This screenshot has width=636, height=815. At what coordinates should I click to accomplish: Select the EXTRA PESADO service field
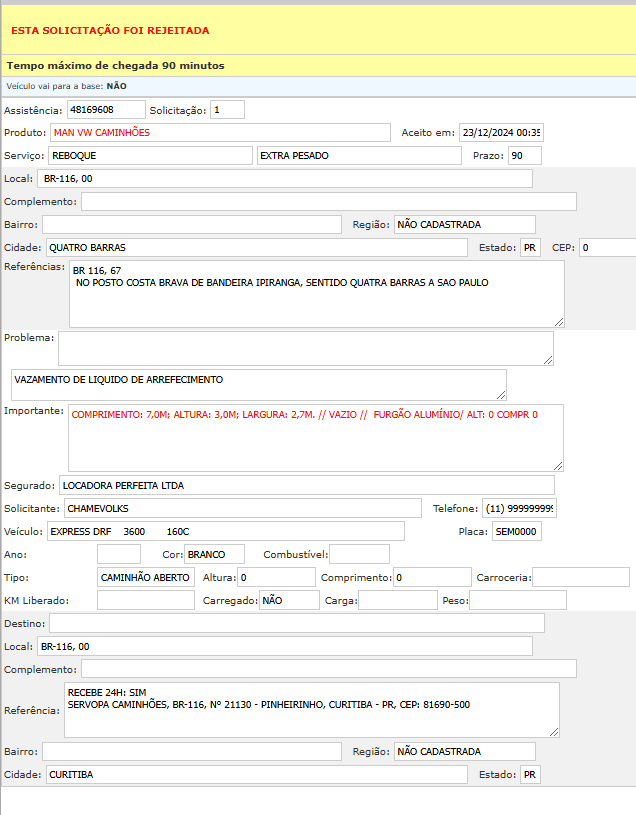(360, 156)
